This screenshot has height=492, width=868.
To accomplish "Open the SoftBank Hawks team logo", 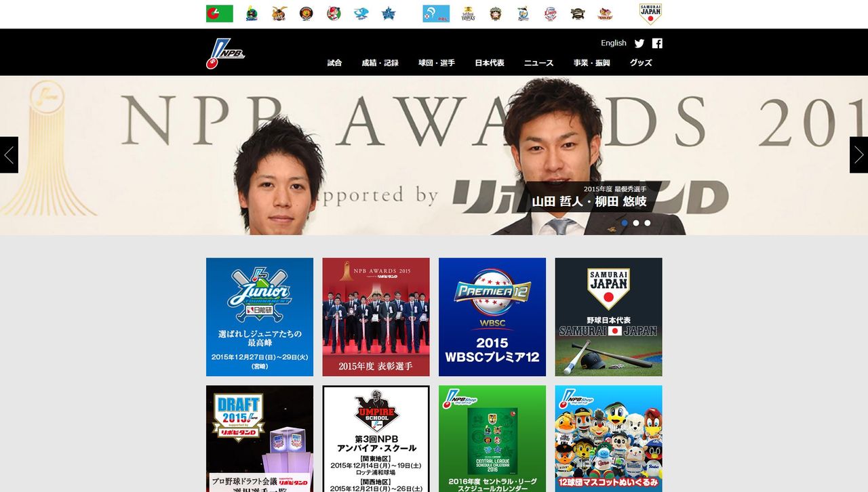I will [468, 14].
